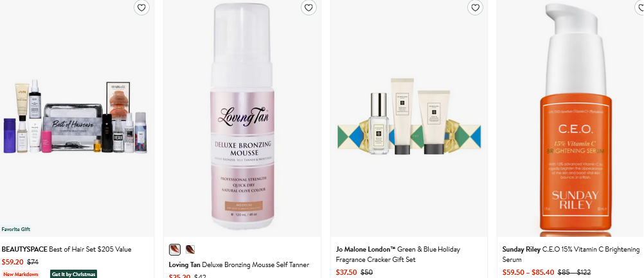This screenshot has width=644, height=278.
Task: Open Loving Tan Deluxe Bronzing Mousse Self Tanner link
Action: point(238,265)
